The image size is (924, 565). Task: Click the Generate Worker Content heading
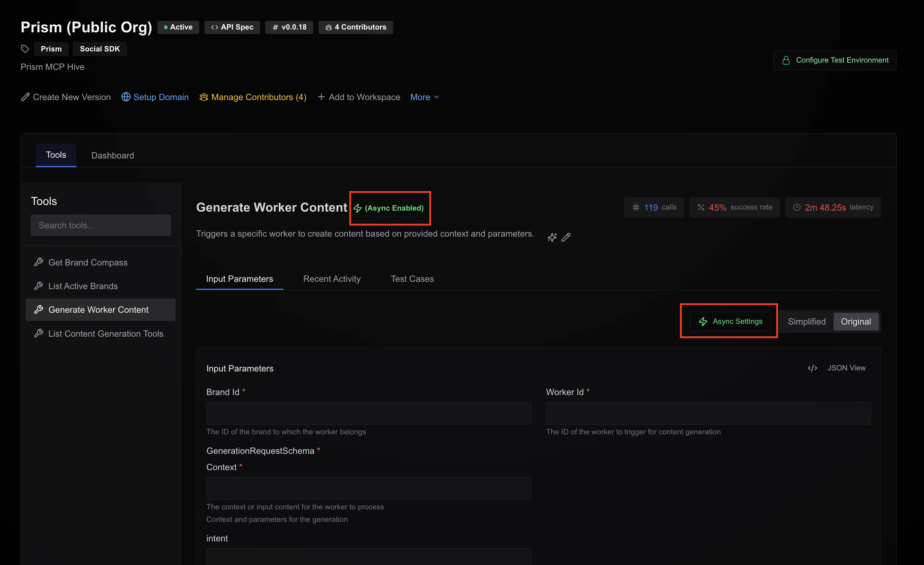tap(272, 208)
